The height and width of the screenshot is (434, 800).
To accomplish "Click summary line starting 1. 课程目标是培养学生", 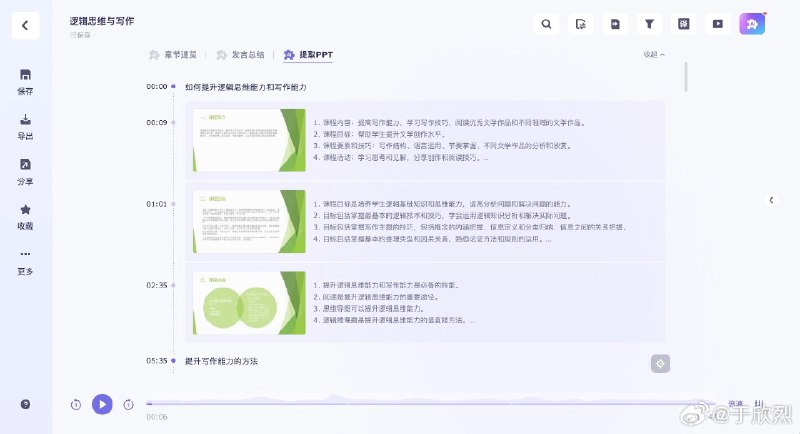I will click(x=442, y=204).
